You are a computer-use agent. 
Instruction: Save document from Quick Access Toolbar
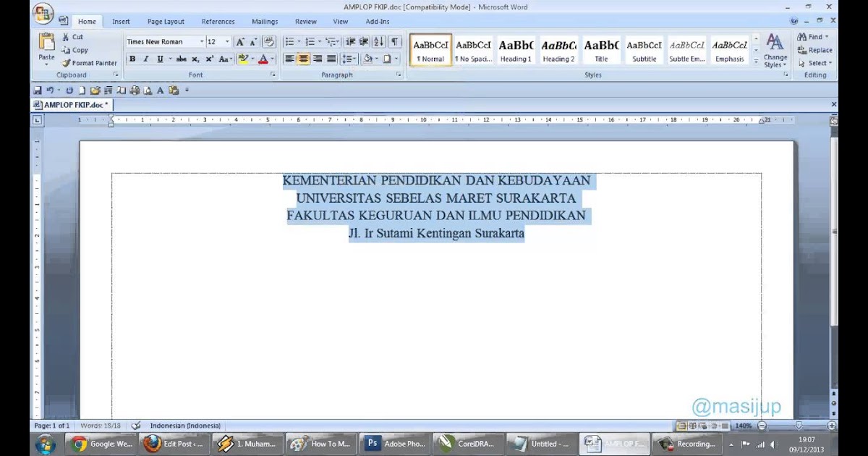pyautogui.click(x=38, y=90)
